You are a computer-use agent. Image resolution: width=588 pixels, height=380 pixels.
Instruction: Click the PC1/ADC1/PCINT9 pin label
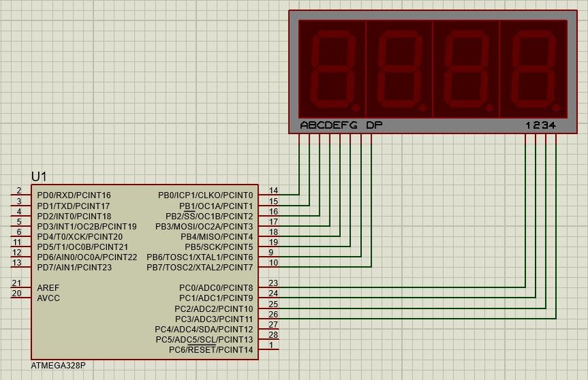pos(216,298)
